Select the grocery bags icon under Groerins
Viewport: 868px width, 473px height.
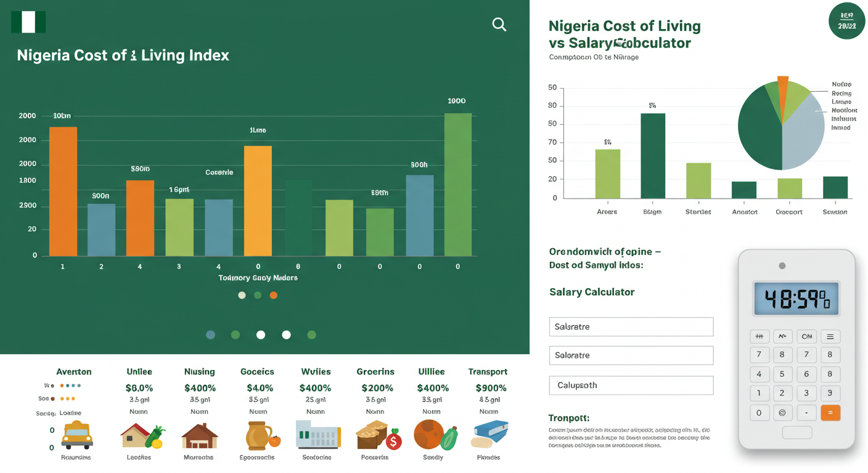(x=379, y=435)
